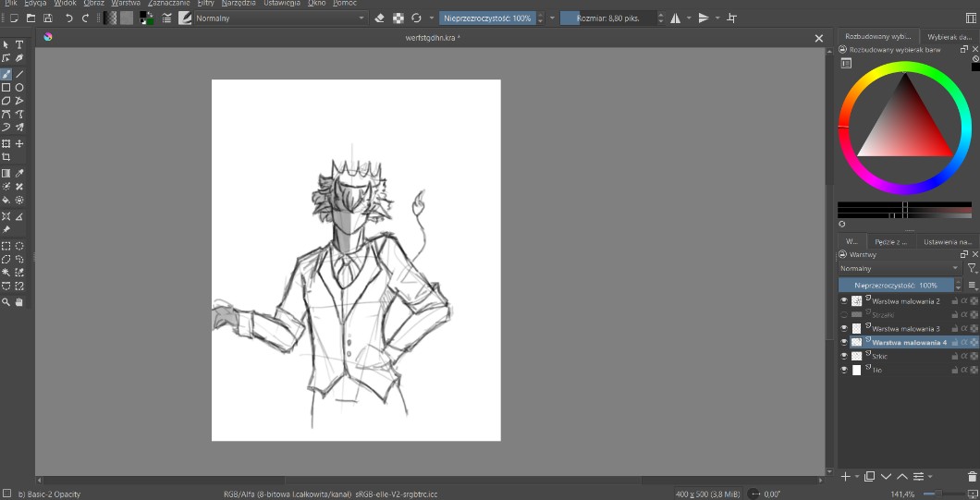Open the brush blending mode dropdown Normalny
The image size is (980, 500).
point(276,18)
